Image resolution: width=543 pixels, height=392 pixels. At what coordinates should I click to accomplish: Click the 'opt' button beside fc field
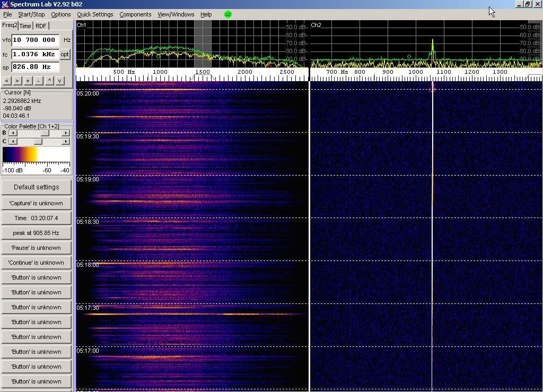click(x=65, y=54)
